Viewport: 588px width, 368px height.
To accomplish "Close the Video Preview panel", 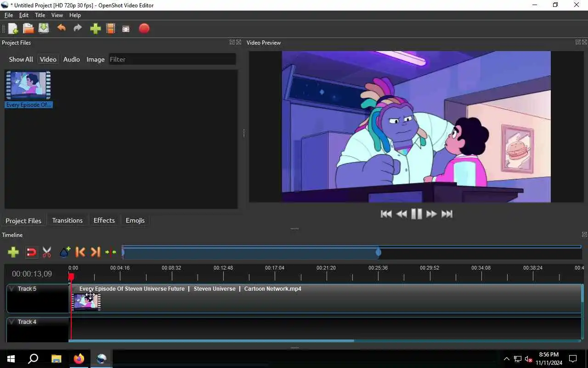I will coord(584,42).
